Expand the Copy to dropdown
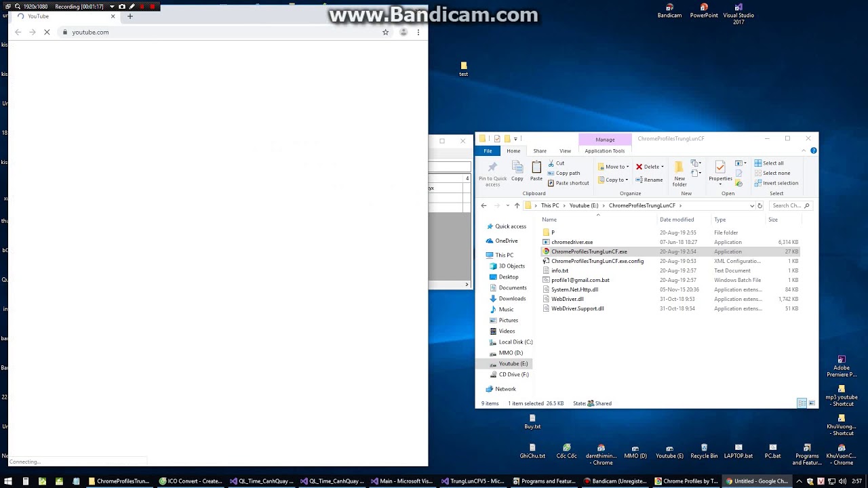 628,180
